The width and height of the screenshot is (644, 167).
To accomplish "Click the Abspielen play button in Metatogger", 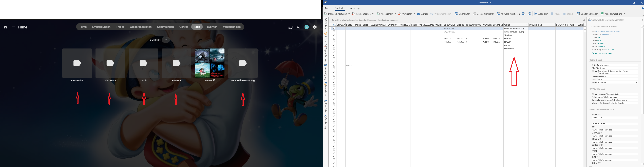I will pos(541,14).
